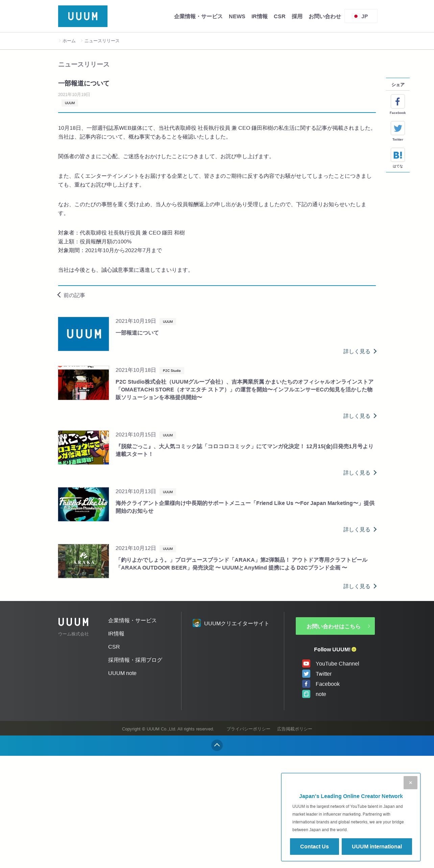Open IR情報 in the top navigation

[259, 16]
